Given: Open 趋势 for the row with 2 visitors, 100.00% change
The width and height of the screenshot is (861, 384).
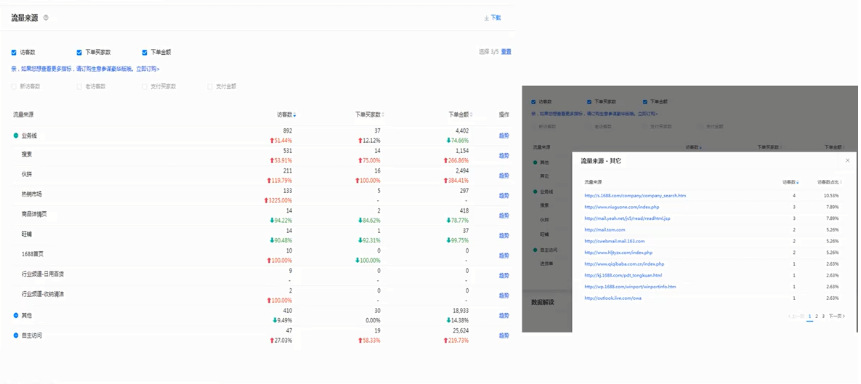Looking at the screenshot, I should 504,296.
